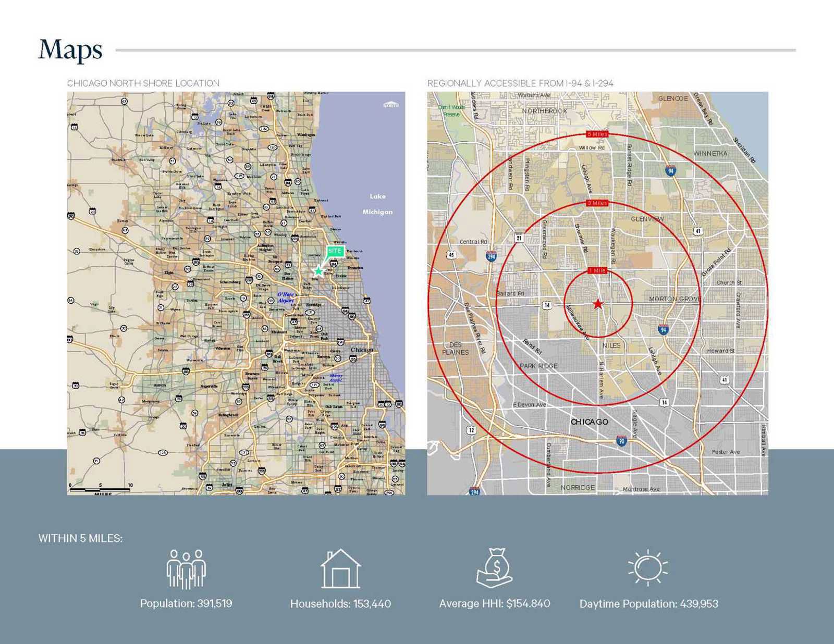Click the "WITHIN 5 MILES:" heading
Viewport: 834px width, 644px height.
80,538
